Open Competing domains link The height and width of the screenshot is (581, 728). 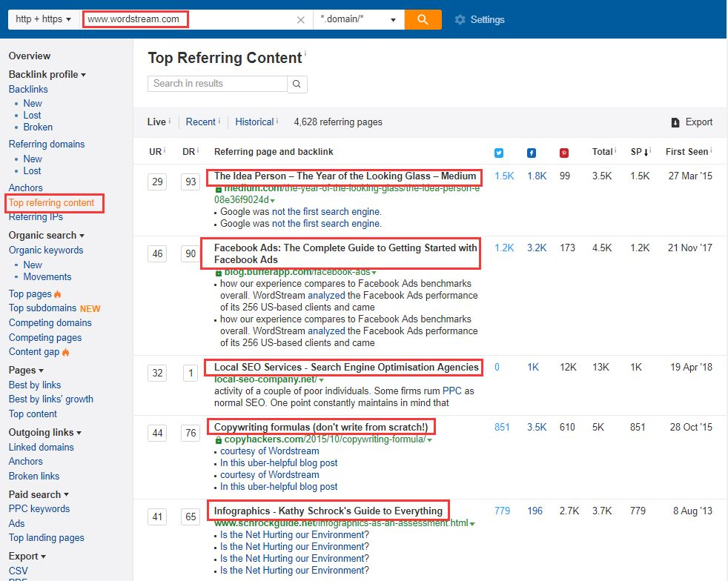click(x=50, y=323)
